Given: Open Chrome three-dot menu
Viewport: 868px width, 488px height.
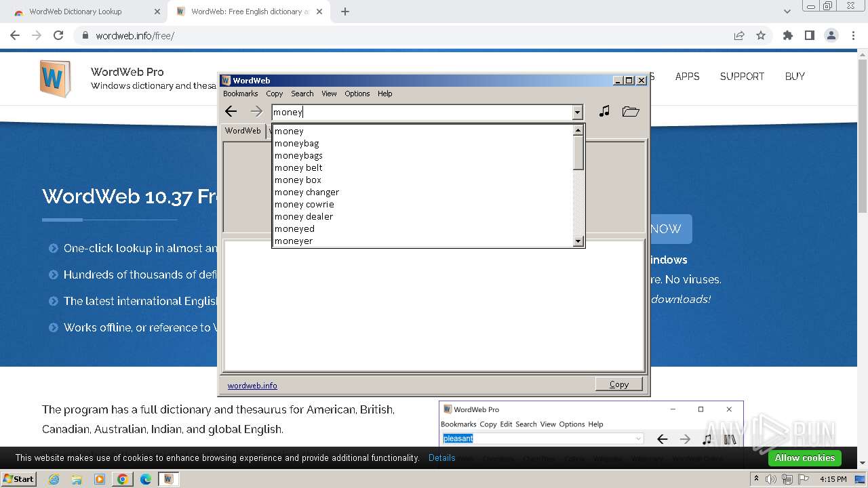Looking at the screenshot, I should coord(852,35).
